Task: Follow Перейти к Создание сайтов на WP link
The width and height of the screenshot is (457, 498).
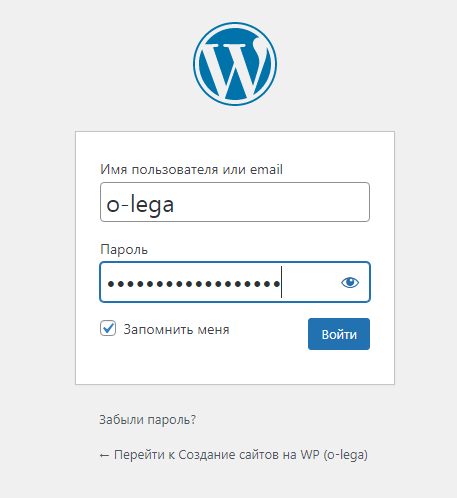Action: point(234,455)
